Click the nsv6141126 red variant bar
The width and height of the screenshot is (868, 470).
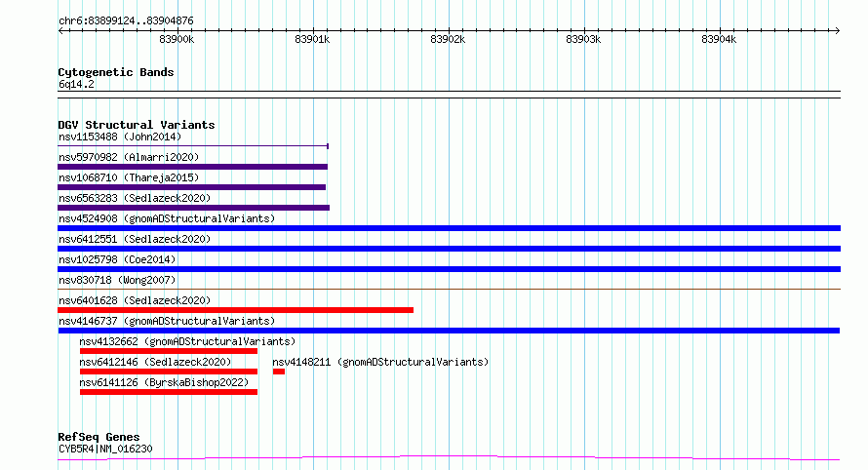pos(169,392)
